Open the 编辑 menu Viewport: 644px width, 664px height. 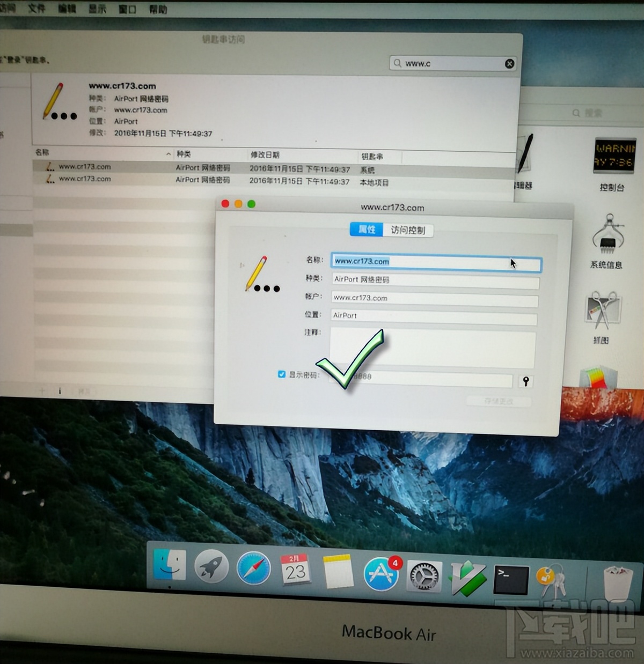[x=67, y=9]
